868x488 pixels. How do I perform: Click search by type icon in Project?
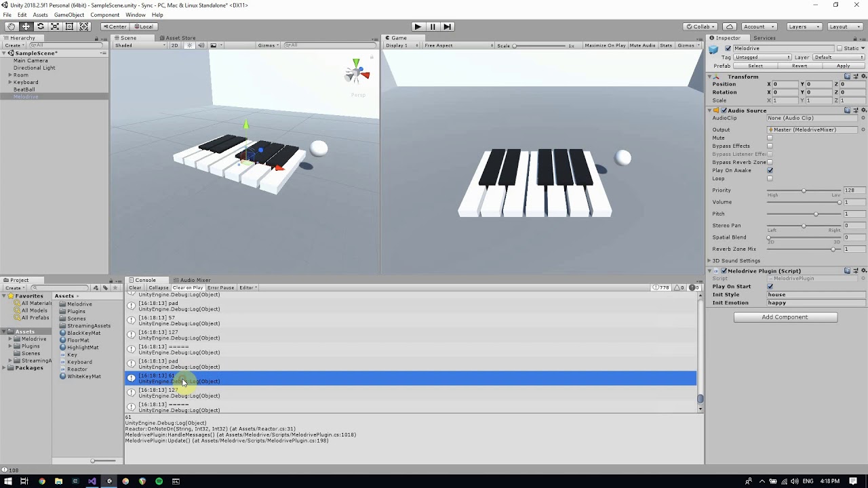96,288
